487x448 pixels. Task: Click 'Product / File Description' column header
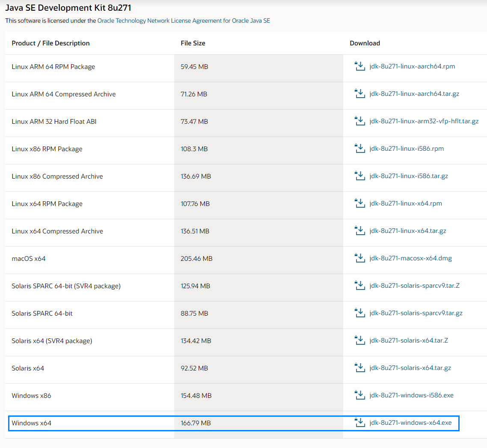pyautogui.click(x=50, y=43)
